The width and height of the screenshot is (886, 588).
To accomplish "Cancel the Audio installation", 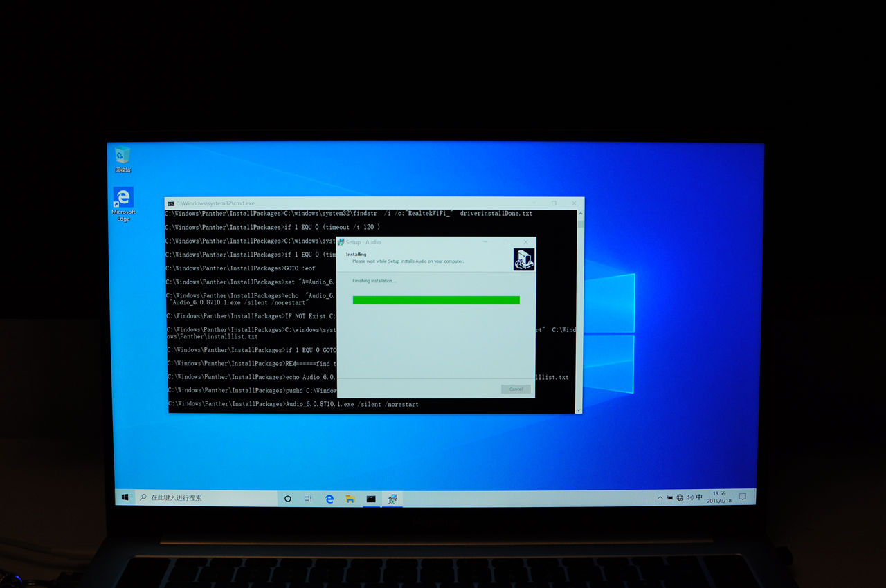I will pyautogui.click(x=515, y=389).
